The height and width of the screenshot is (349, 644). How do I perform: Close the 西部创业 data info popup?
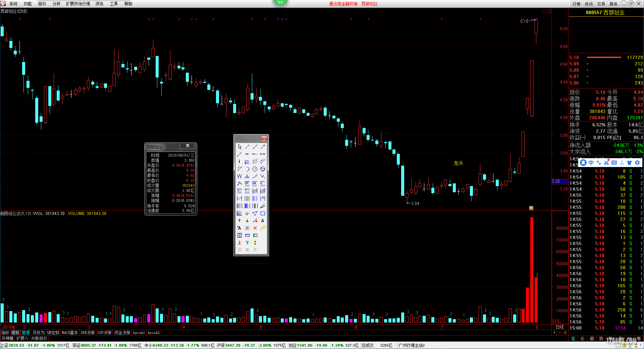click(x=188, y=146)
